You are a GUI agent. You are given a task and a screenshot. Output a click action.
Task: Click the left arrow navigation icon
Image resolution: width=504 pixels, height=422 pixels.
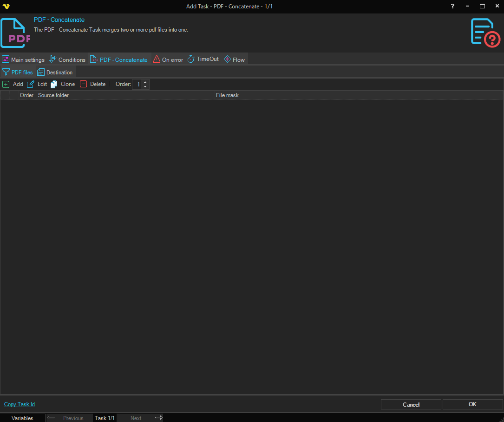pyautogui.click(x=51, y=417)
